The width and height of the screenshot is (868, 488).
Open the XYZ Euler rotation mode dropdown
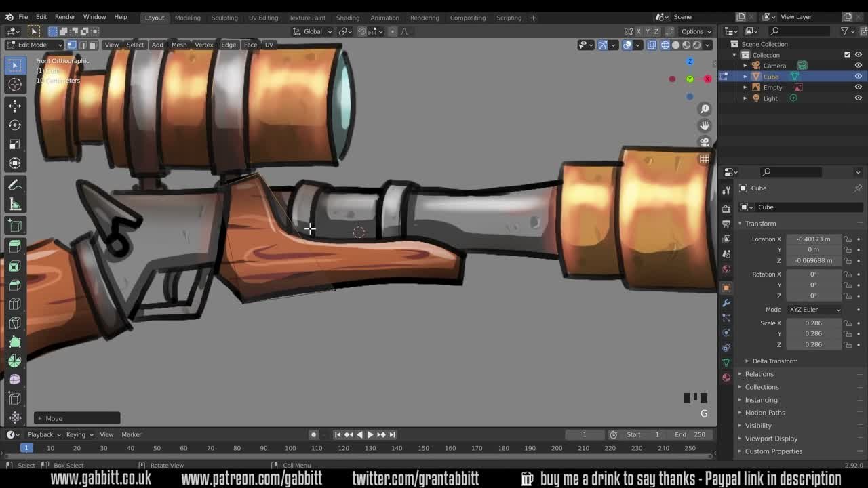(x=814, y=309)
